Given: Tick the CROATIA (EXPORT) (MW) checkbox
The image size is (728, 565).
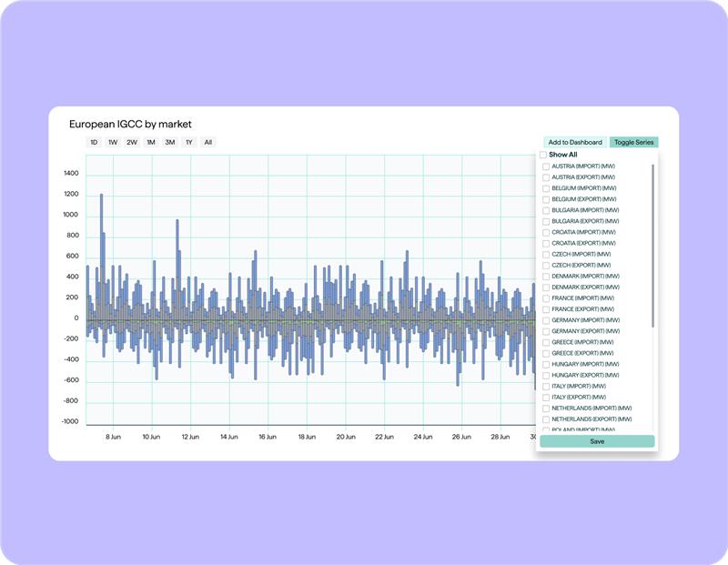Looking at the screenshot, I should [x=546, y=243].
